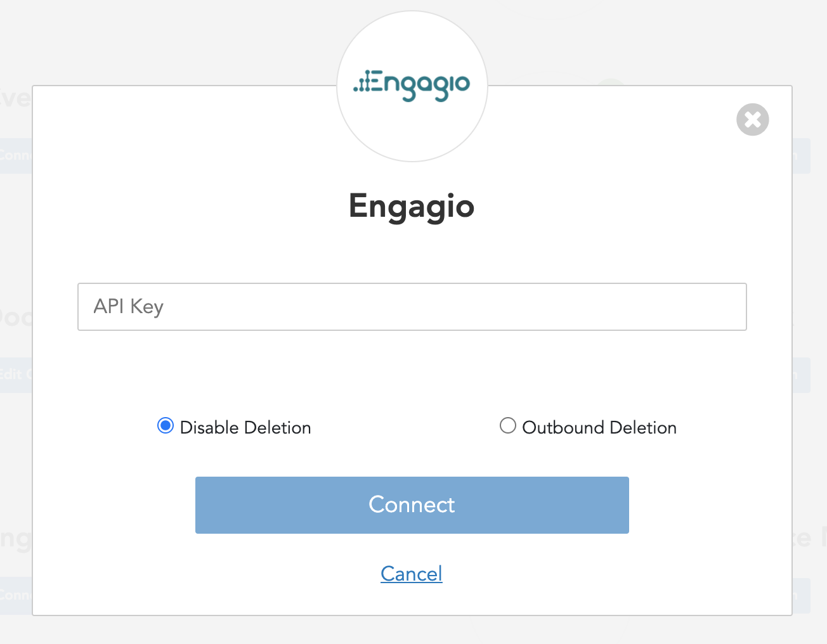The width and height of the screenshot is (827, 644).
Task: Click the dotted bars graphic in Engagio logo
Action: coord(361,84)
